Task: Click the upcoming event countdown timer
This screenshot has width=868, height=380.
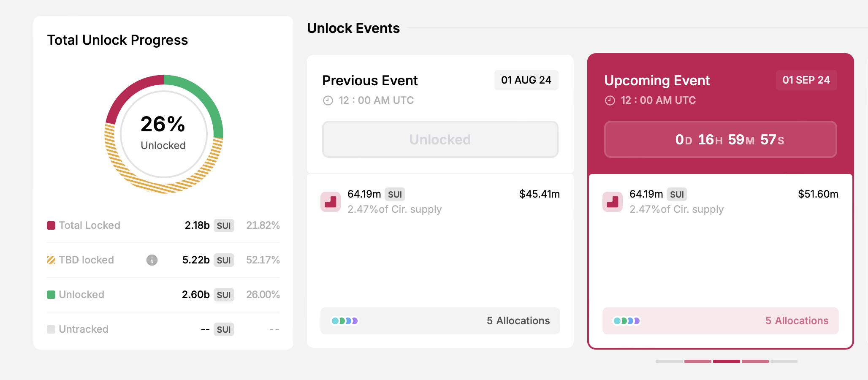Action: tap(720, 139)
